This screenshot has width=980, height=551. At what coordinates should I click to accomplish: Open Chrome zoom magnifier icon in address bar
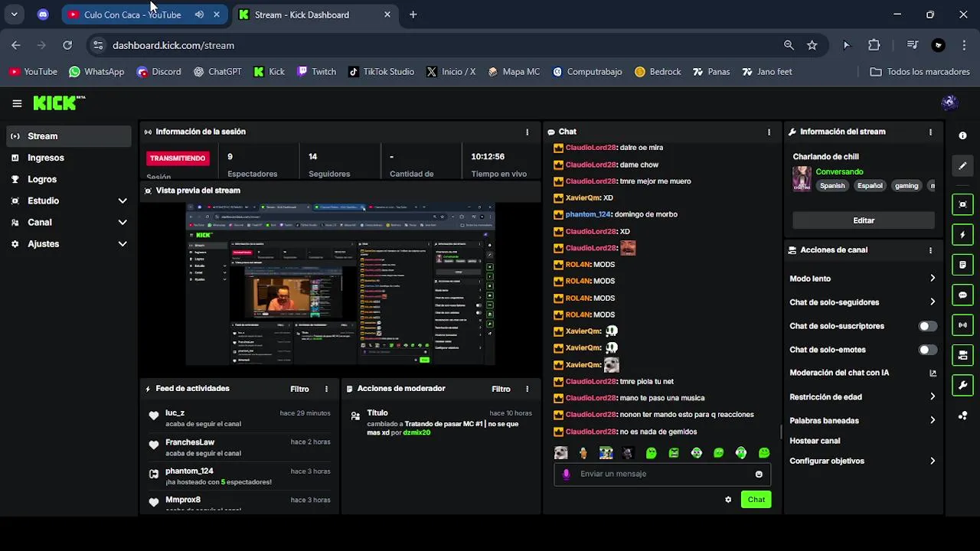tap(789, 45)
